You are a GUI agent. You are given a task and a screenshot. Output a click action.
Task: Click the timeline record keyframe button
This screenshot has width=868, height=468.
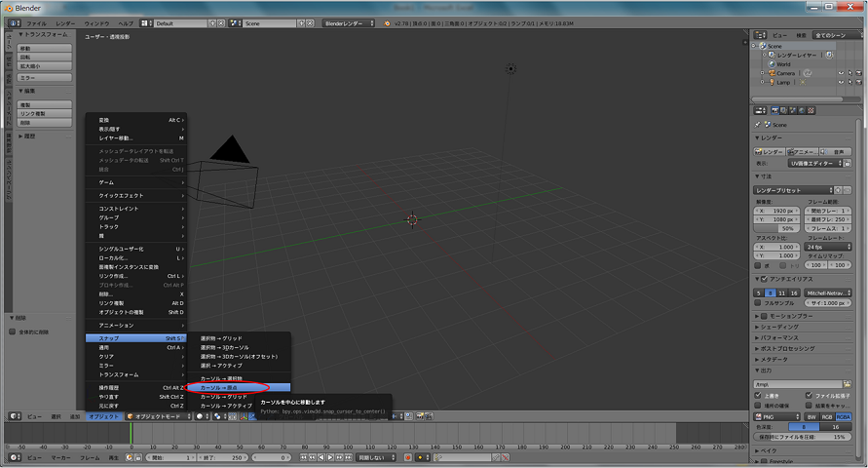[406, 457]
